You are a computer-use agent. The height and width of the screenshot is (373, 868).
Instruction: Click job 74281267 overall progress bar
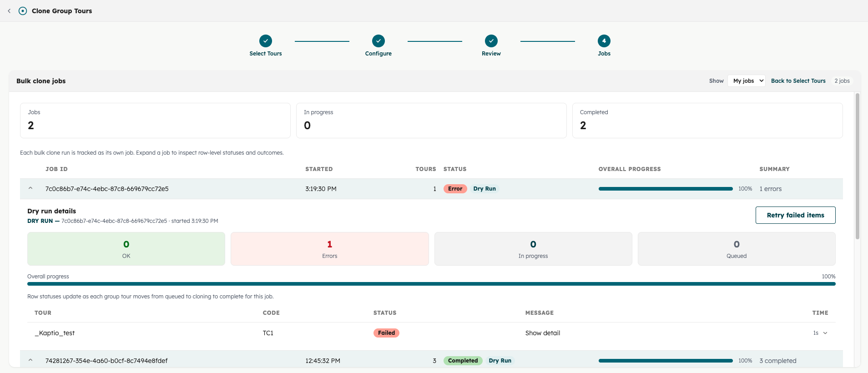(x=666, y=361)
